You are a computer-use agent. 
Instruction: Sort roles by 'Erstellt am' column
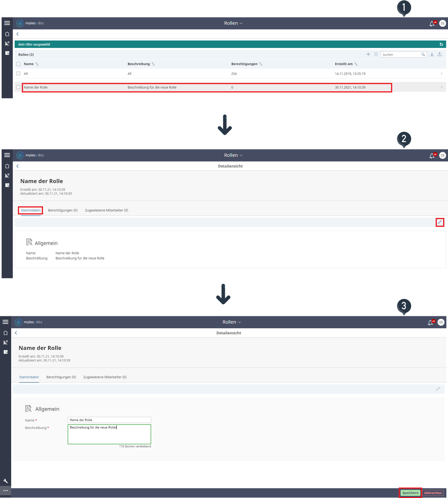(356, 64)
